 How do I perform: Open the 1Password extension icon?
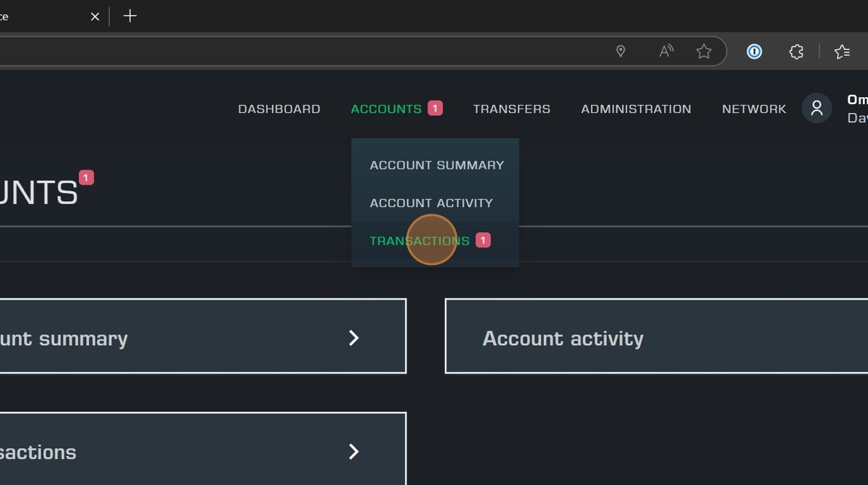click(754, 51)
